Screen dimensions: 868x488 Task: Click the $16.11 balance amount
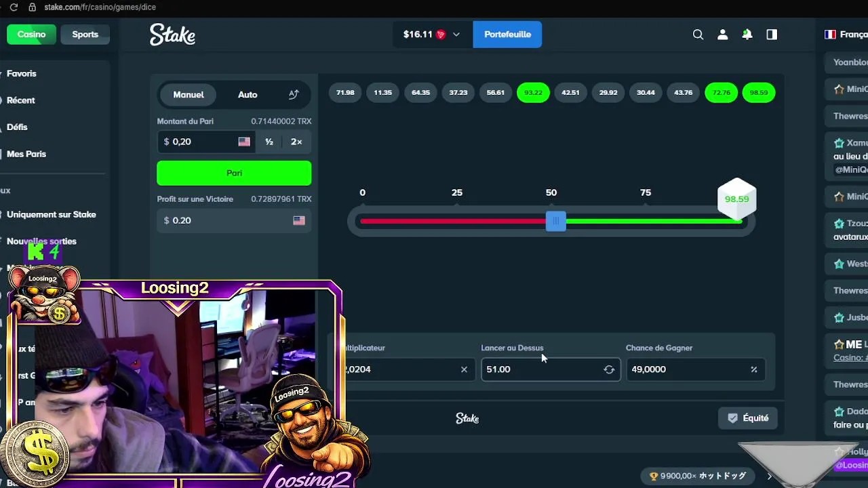click(418, 35)
